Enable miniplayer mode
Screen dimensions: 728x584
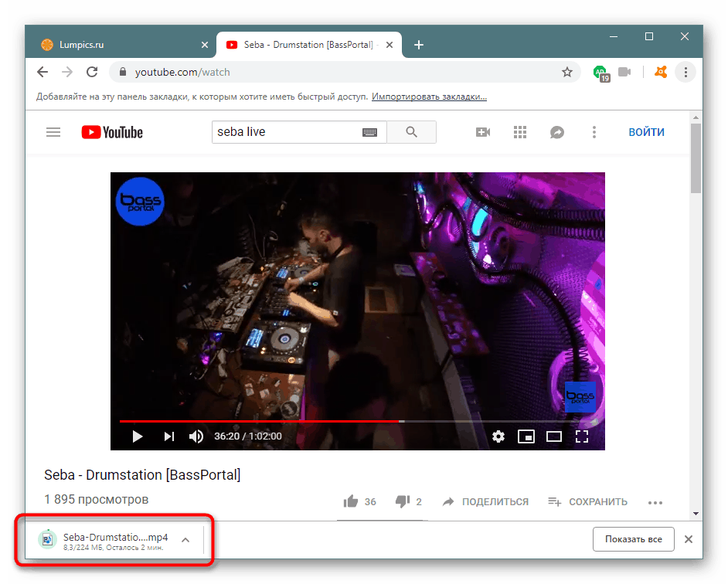pos(526,436)
